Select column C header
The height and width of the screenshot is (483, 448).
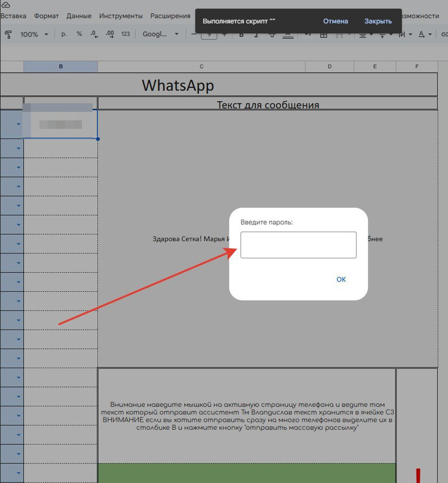201,67
